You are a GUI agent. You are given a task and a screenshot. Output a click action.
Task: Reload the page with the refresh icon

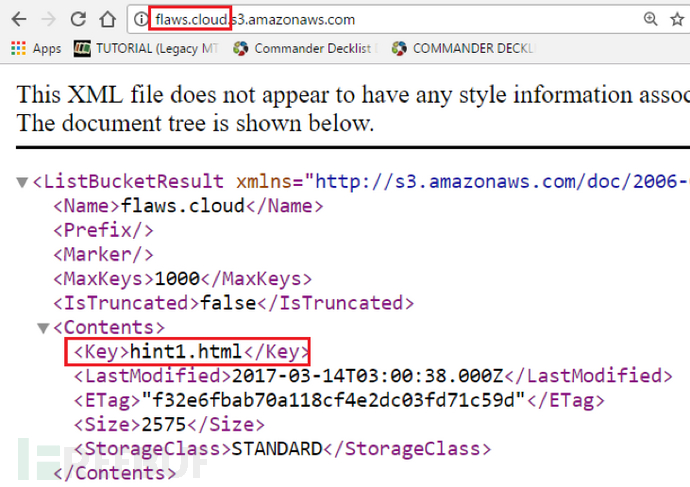[78, 19]
